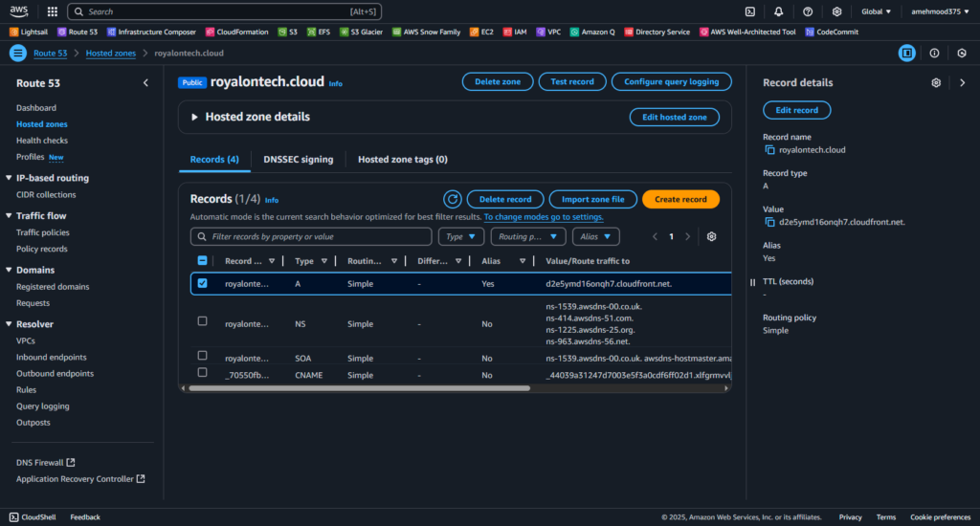Open Amazon Q shortcut

(x=592, y=32)
